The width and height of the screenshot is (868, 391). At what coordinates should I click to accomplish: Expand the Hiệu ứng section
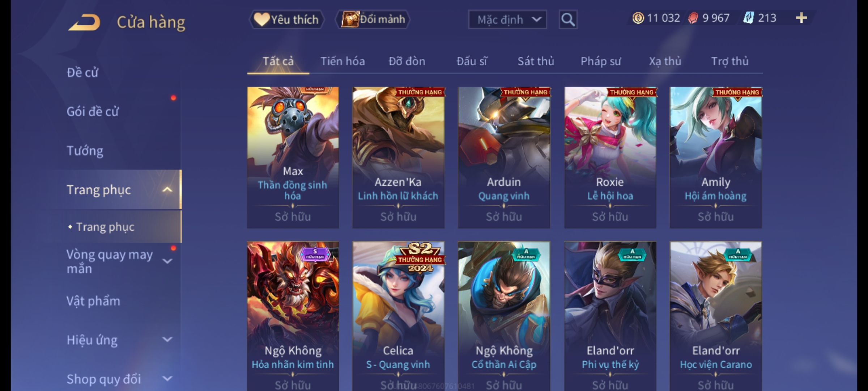click(x=167, y=340)
